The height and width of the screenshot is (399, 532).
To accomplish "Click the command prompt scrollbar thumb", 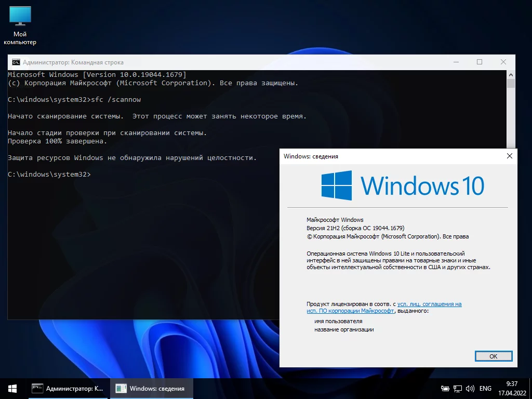I will click(511, 84).
